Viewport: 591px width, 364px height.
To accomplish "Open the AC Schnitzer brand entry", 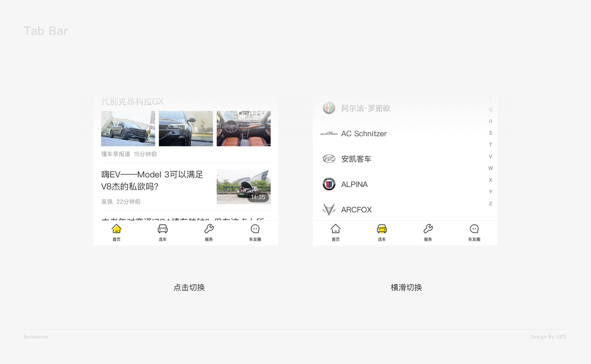I will coord(364,133).
